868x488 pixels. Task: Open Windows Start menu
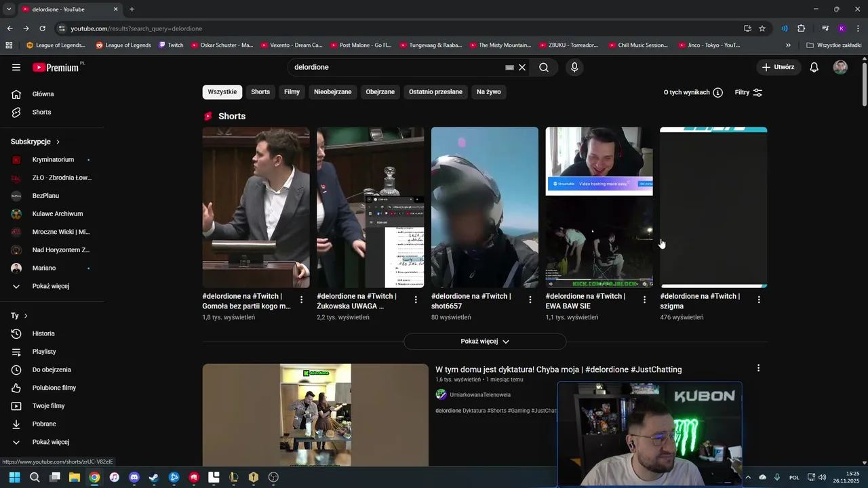pos(14,477)
